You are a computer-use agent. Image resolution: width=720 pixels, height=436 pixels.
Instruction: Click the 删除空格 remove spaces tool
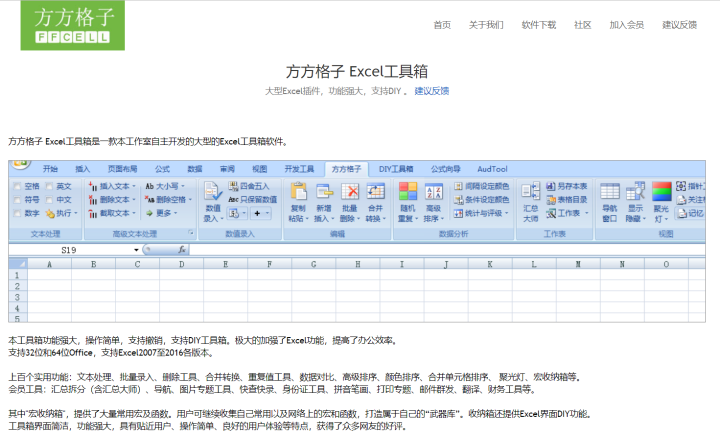tap(168, 200)
